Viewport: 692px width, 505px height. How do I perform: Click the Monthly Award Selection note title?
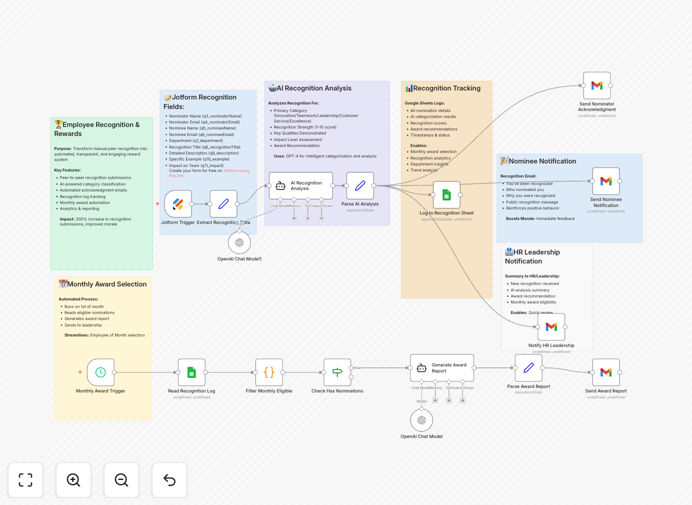(x=102, y=284)
